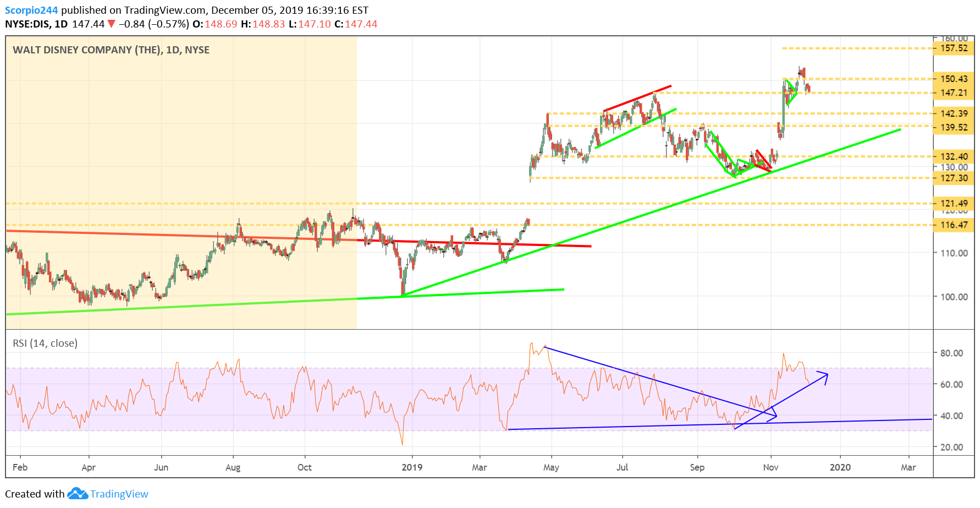This screenshot has width=980, height=508.
Task: Click the 100.00 price axis value
Action: point(954,297)
